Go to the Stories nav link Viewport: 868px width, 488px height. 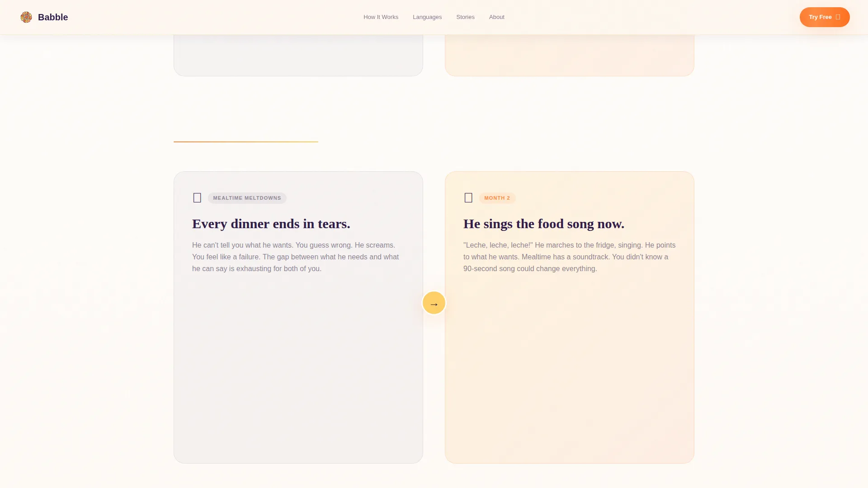[x=465, y=17]
